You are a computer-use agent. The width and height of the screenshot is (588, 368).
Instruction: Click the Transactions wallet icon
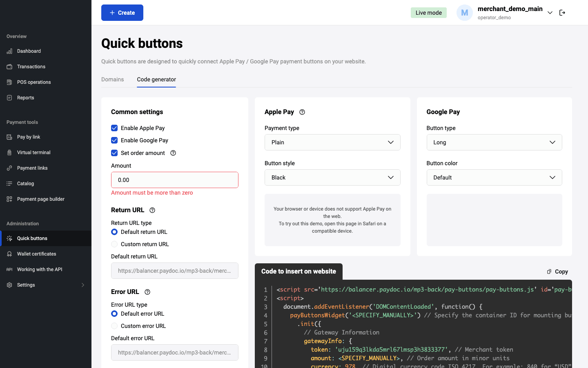tap(9, 67)
